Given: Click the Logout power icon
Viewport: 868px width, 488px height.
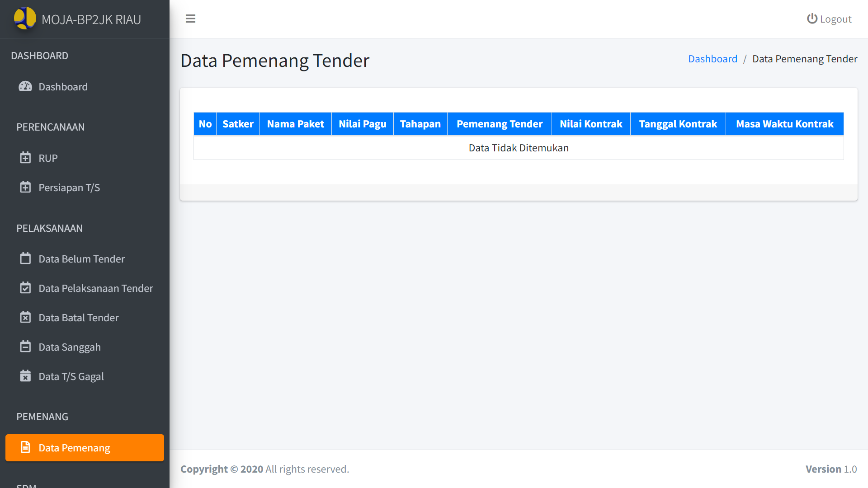Looking at the screenshot, I should (812, 19).
